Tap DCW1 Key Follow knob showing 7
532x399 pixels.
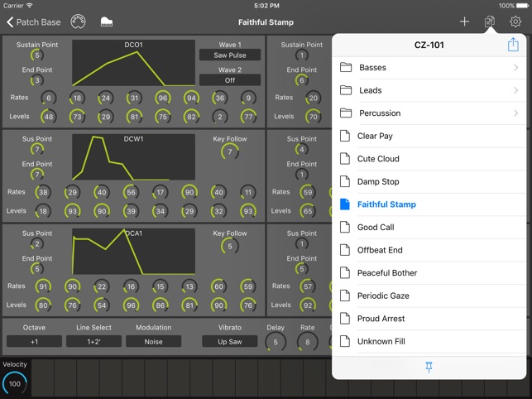[x=230, y=151]
